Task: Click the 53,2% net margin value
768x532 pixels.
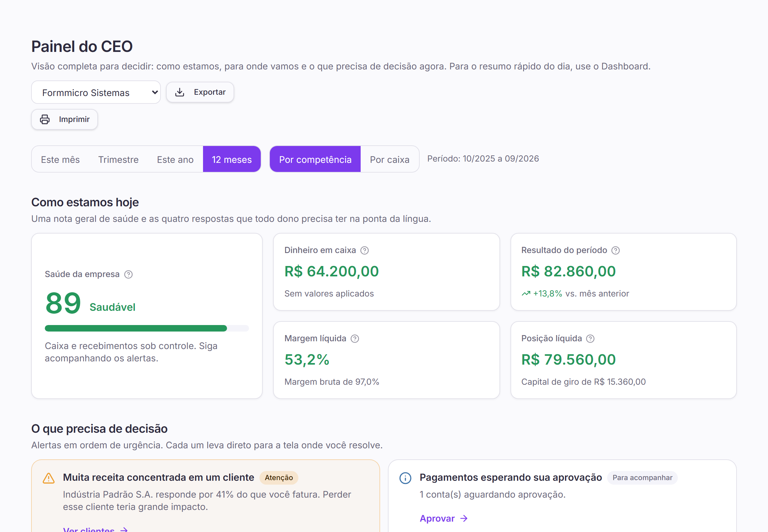Action: tap(307, 360)
